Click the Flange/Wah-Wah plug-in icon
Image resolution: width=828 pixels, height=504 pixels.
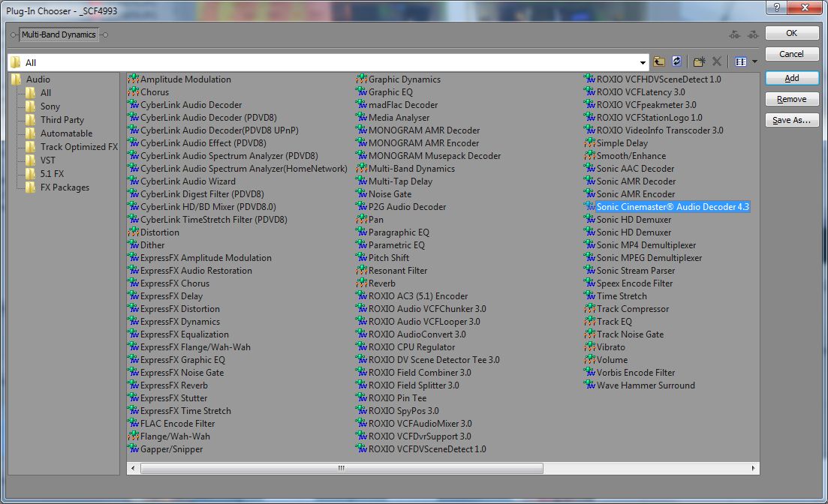pyautogui.click(x=134, y=436)
